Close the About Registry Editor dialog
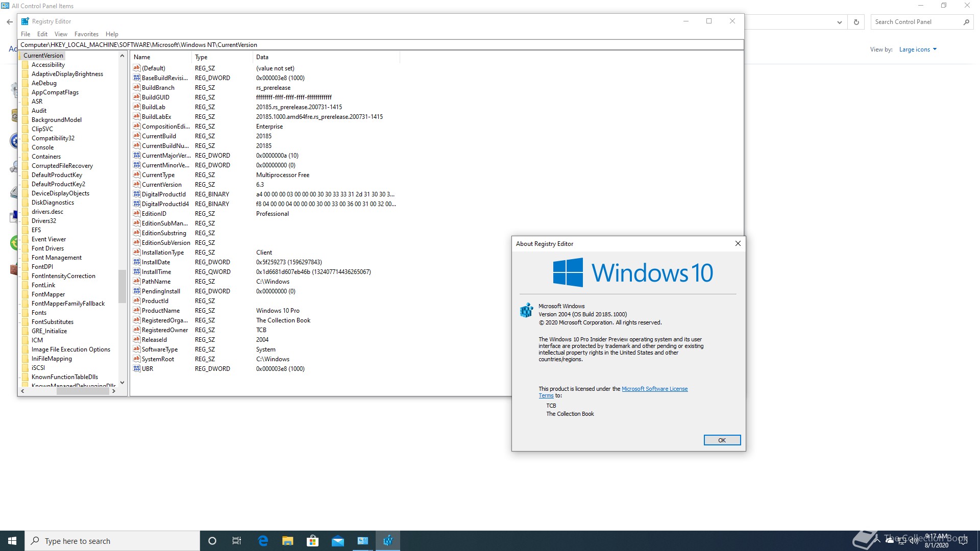The height and width of the screenshot is (551, 980). [738, 243]
